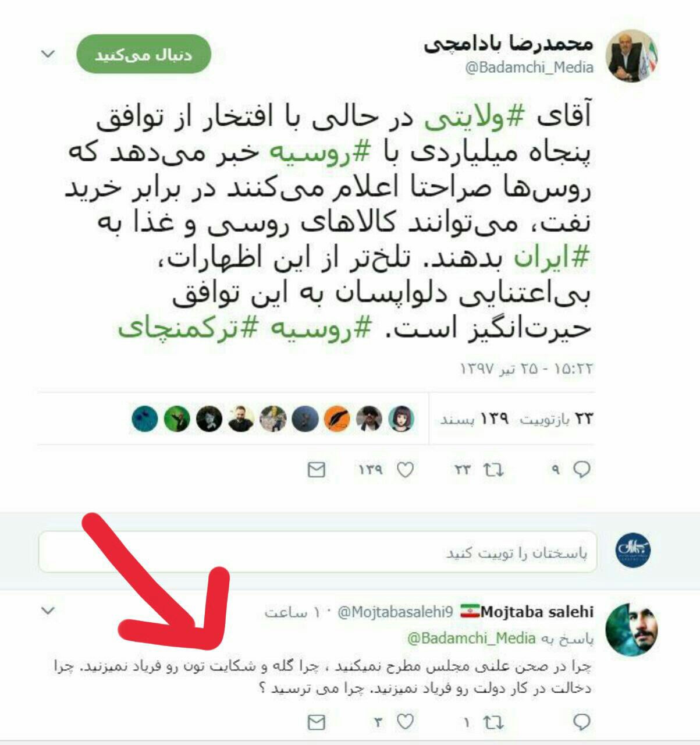
Task: Toggle the green following button دنبال می‌کنید
Action: click(x=143, y=54)
